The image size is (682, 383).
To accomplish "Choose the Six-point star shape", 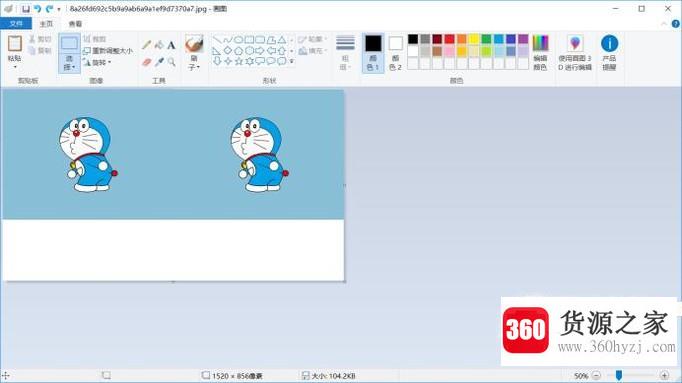I will tap(249, 61).
